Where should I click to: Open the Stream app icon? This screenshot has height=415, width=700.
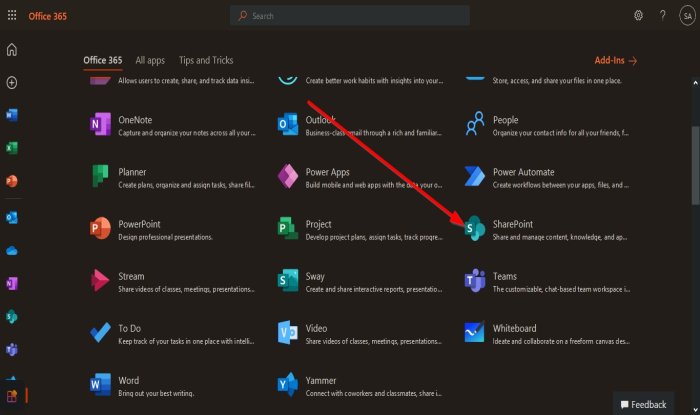100,280
